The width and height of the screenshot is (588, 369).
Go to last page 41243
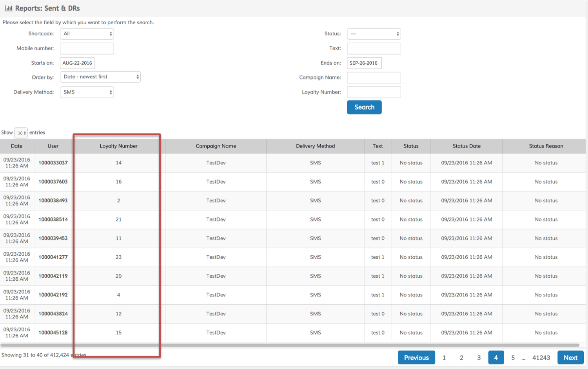tap(541, 358)
